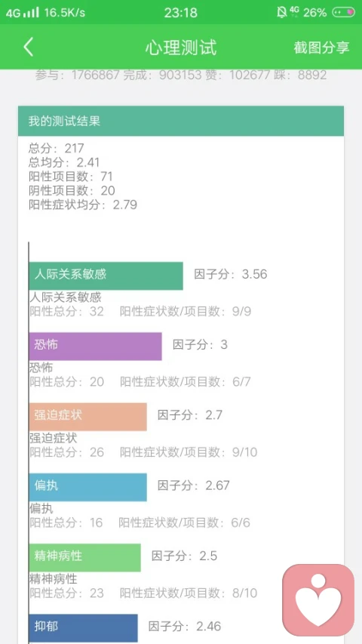Click the light green 精神病性 bar
This screenshot has height=644, width=362.
point(85,557)
